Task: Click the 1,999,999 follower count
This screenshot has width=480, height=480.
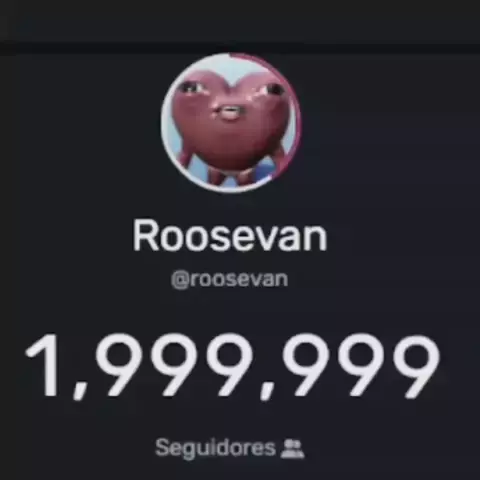Action: [x=232, y=366]
